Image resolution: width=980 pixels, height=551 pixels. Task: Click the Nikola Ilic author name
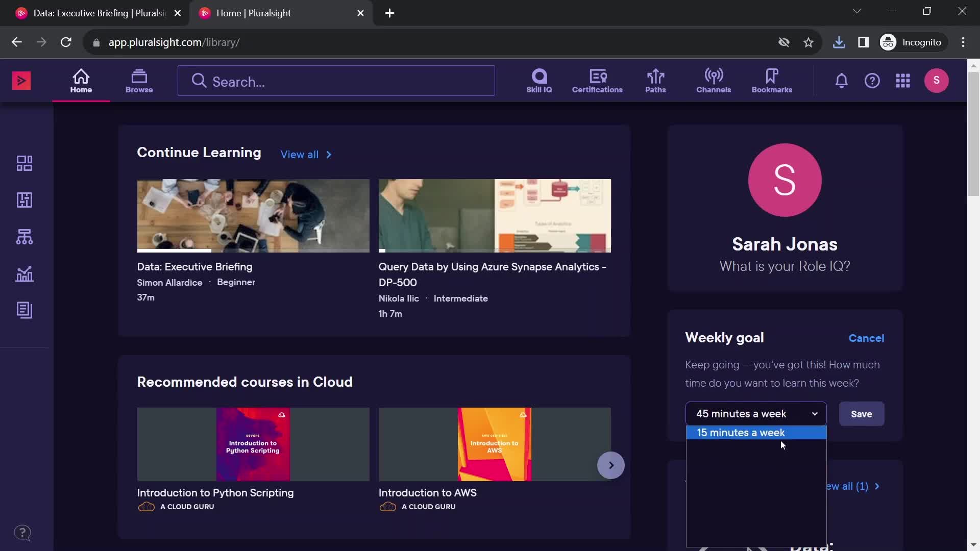pyautogui.click(x=399, y=298)
